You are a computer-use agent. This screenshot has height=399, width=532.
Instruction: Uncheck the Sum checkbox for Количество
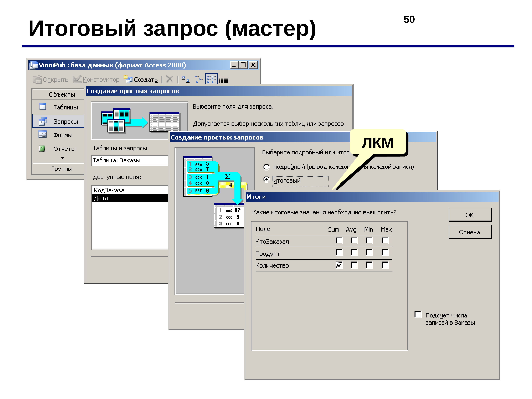point(339,265)
